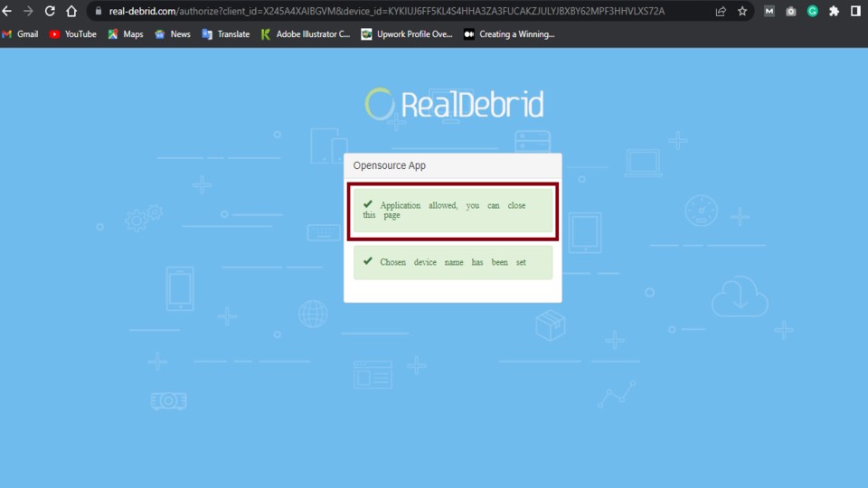The image size is (868, 488).
Task: Open the camera screenshot extension
Action: [x=790, y=11]
